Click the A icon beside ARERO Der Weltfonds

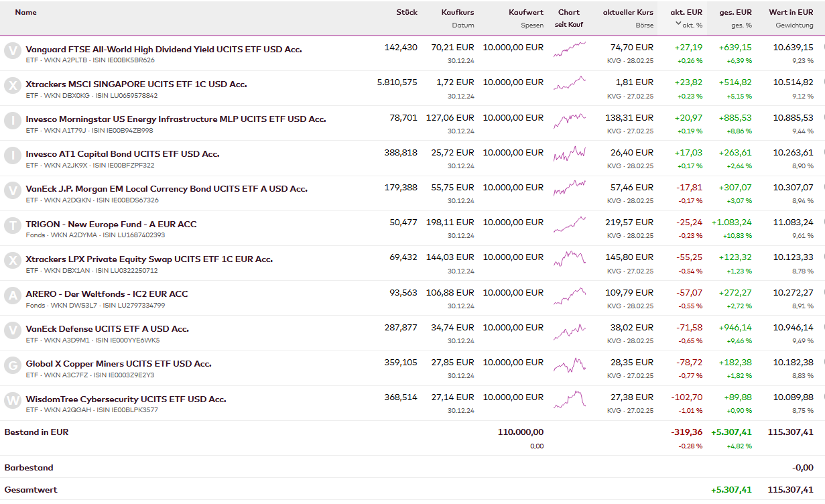[x=13, y=295]
